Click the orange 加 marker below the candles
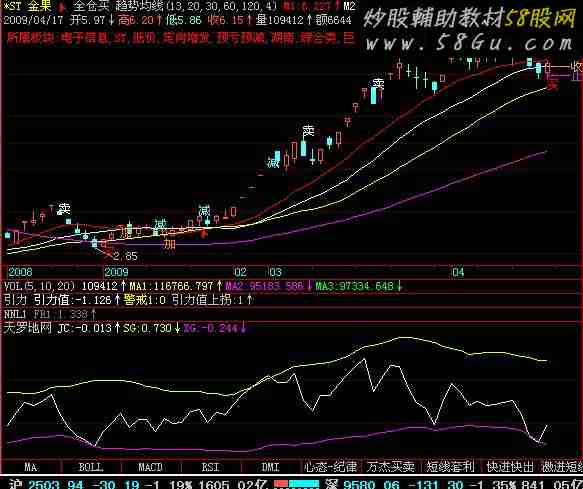Viewport: 583px width, 489px height. coord(170,244)
